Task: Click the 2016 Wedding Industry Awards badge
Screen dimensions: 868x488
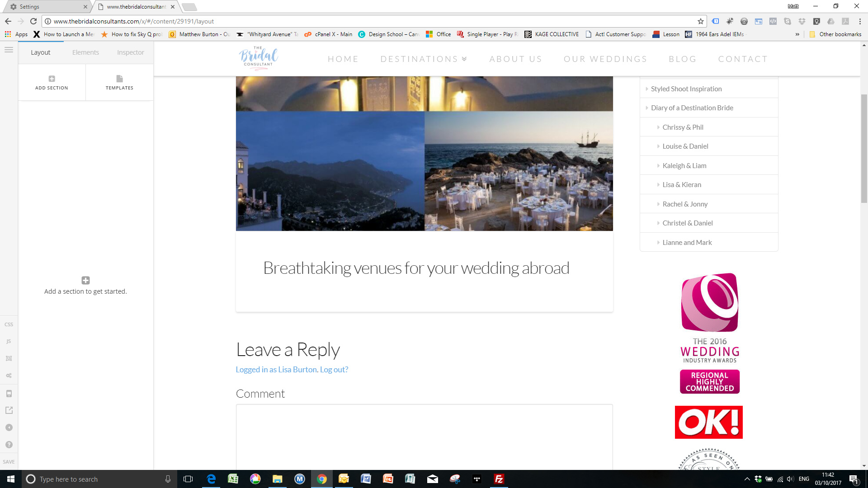Action: pos(710,333)
